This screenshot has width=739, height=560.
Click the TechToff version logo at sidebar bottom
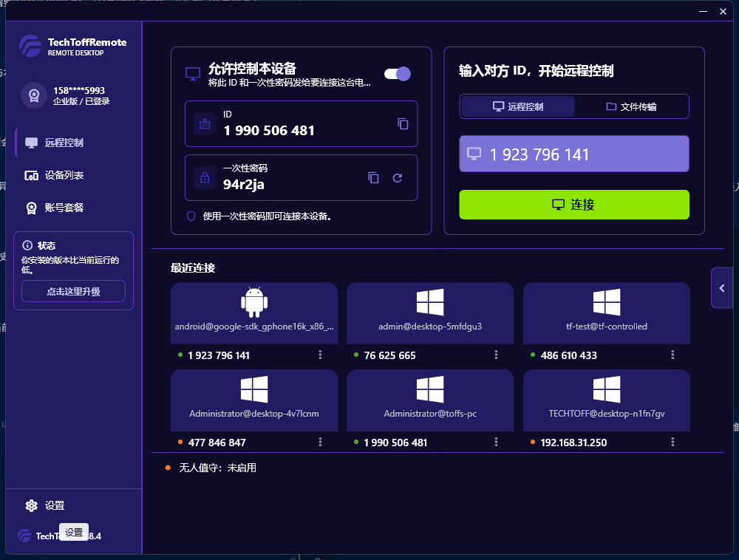click(24, 536)
